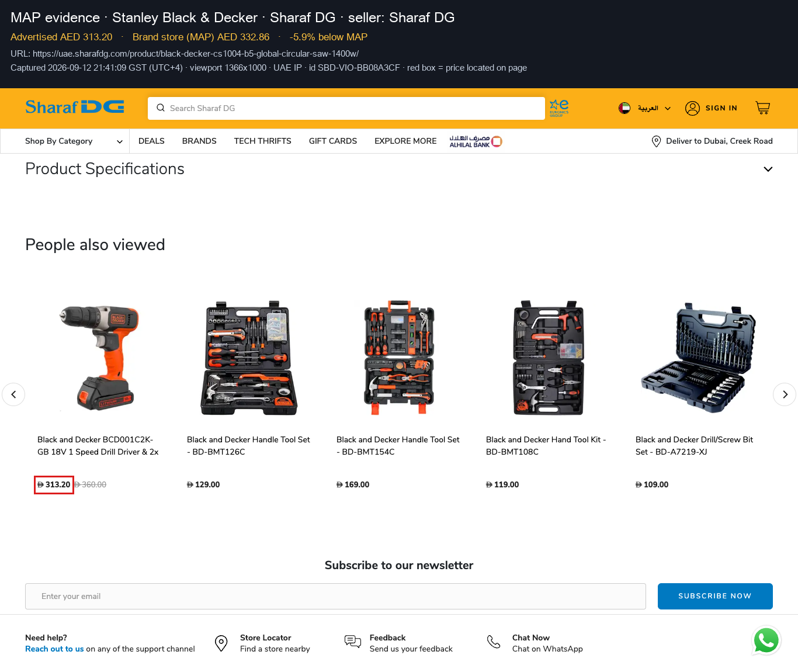Viewport: 798px width, 672px height.
Task: Change delivery location Dubai, Creek Road
Action: point(719,141)
